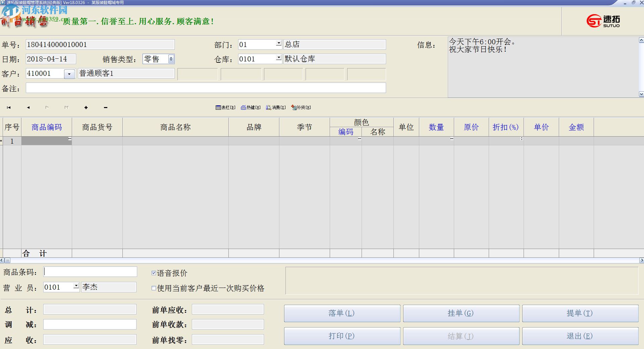Image resolution: width=644 pixels, height=349 pixels.
Task: Toggle the 语音报价 checkbox
Action: (154, 273)
